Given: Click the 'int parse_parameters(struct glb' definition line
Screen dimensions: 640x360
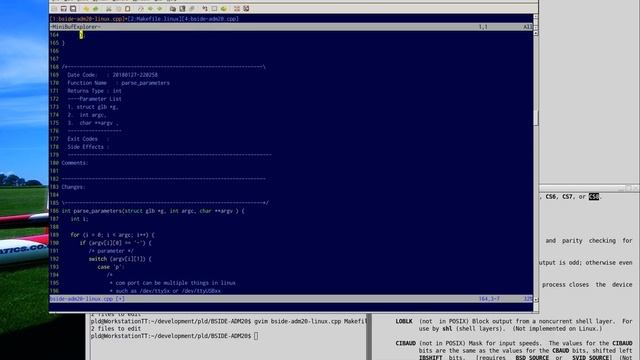Looking at the screenshot, I should click(x=153, y=211).
